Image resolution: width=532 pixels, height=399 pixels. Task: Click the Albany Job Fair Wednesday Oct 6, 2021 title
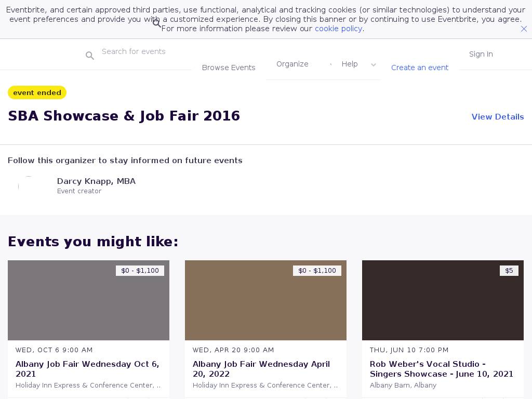point(87,369)
